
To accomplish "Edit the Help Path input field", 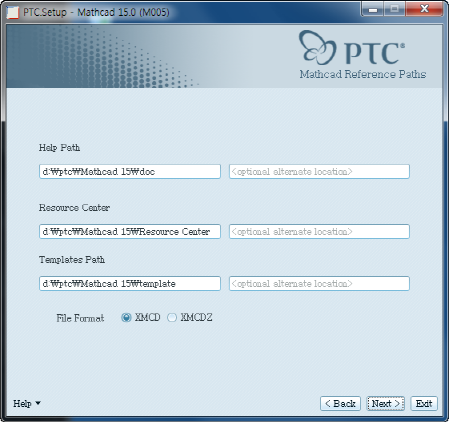I will [130, 171].
